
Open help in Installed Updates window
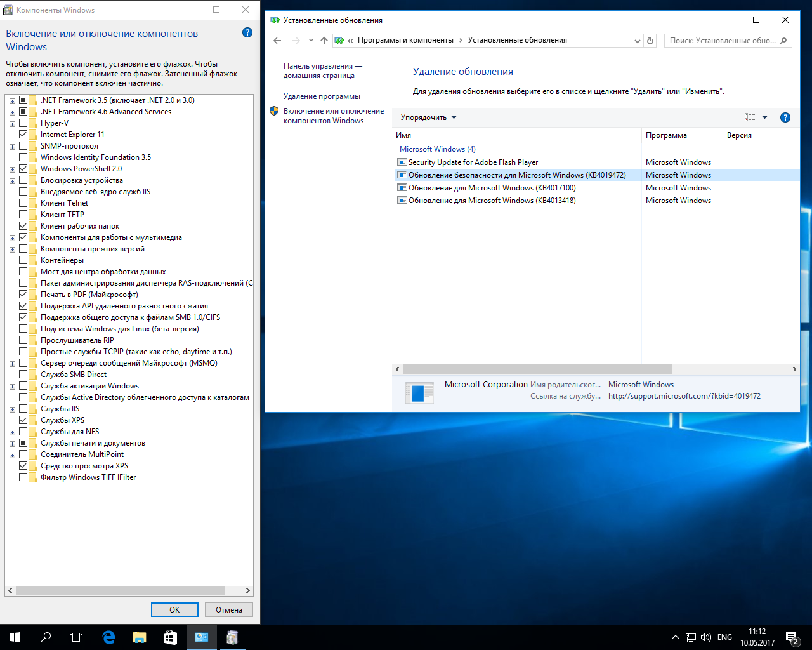(785, 117)
